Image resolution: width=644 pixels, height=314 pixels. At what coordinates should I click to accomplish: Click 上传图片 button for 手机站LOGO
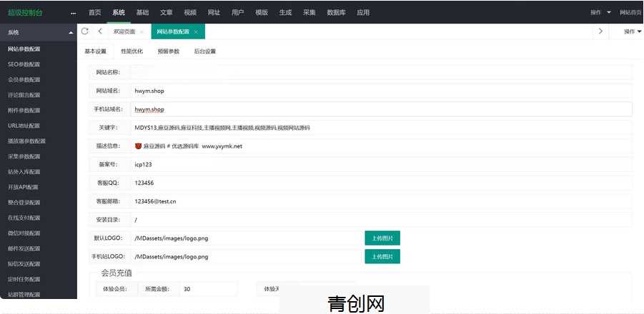tap(382, 257)
